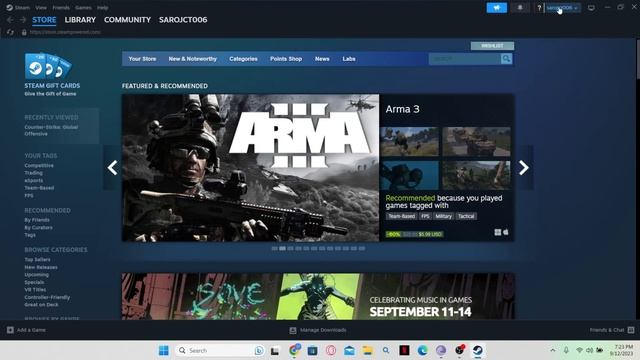Show next featured game with right arrow
The width and height of the screenshot is (640, 360).
524,167
